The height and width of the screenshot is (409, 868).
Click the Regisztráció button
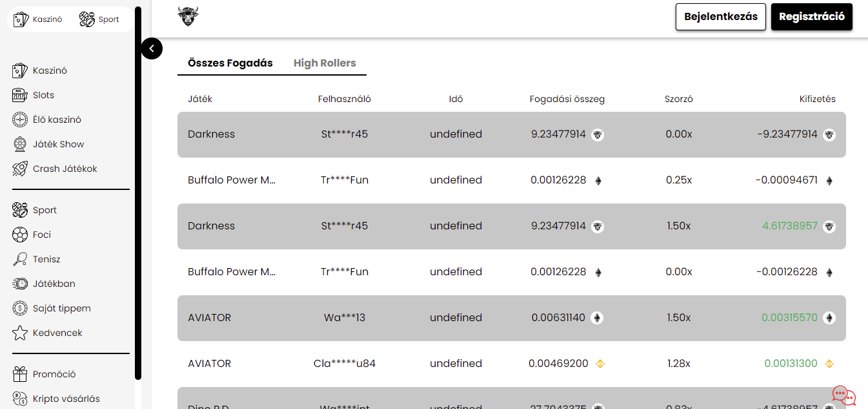812,17
